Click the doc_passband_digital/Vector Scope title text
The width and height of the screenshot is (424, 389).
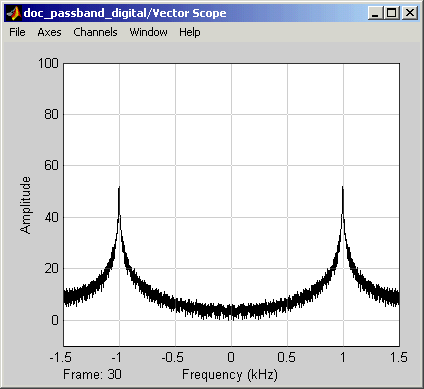(x=125, y=13)
